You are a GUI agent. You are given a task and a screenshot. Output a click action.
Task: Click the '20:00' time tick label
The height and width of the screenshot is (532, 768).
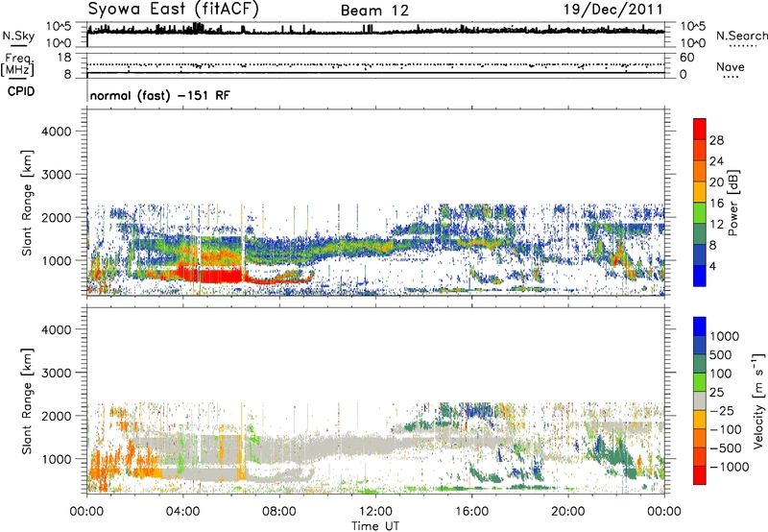(x=567, y=512)
